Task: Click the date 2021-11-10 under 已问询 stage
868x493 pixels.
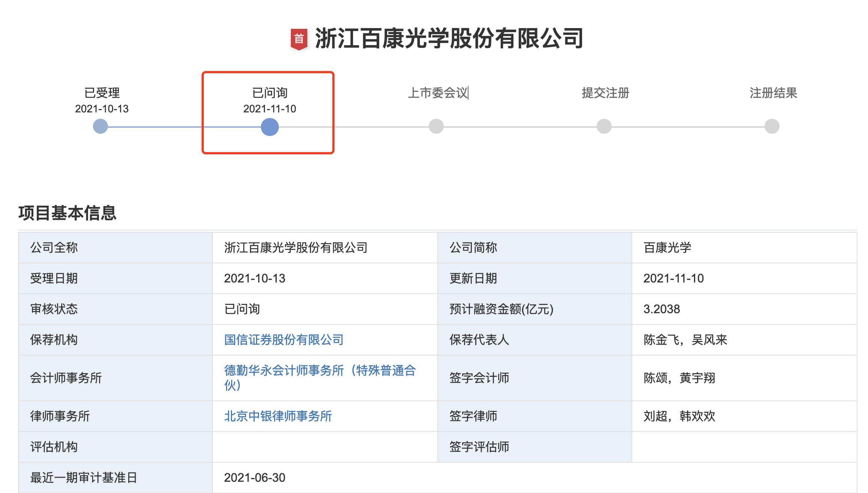Action: [x=270, y=109]
